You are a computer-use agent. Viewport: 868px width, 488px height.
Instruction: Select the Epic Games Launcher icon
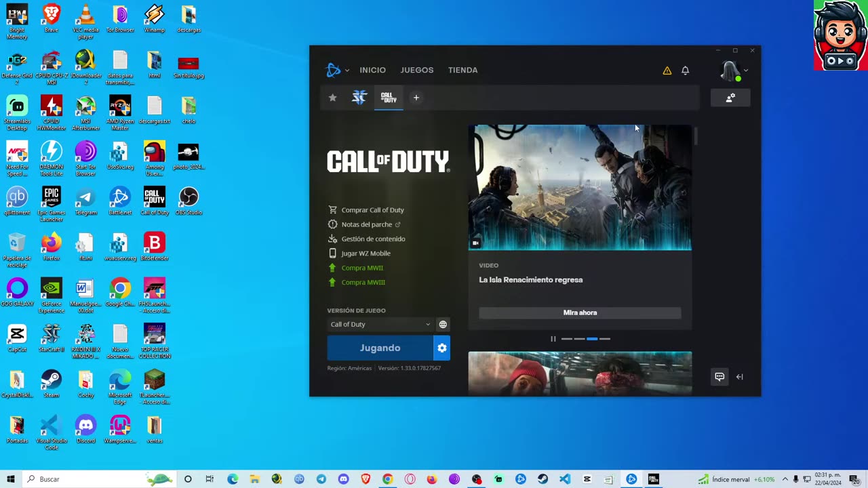(x=52, y=204)
